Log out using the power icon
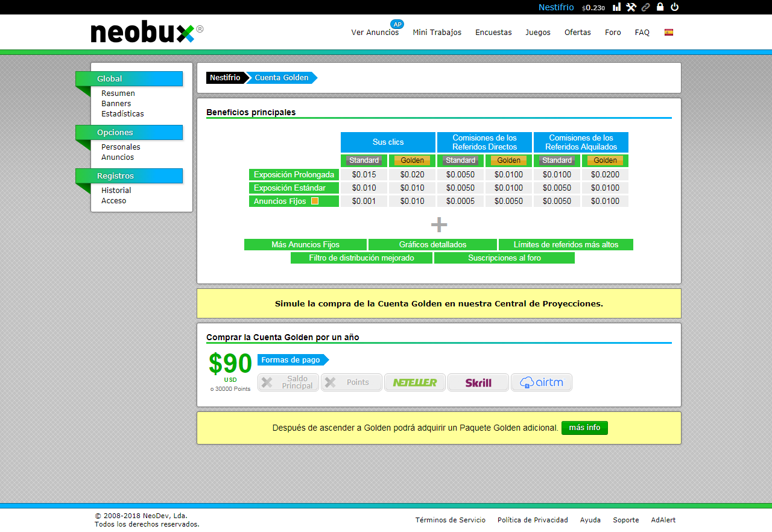This screenshot has width=772, height=532. point(675,7)
